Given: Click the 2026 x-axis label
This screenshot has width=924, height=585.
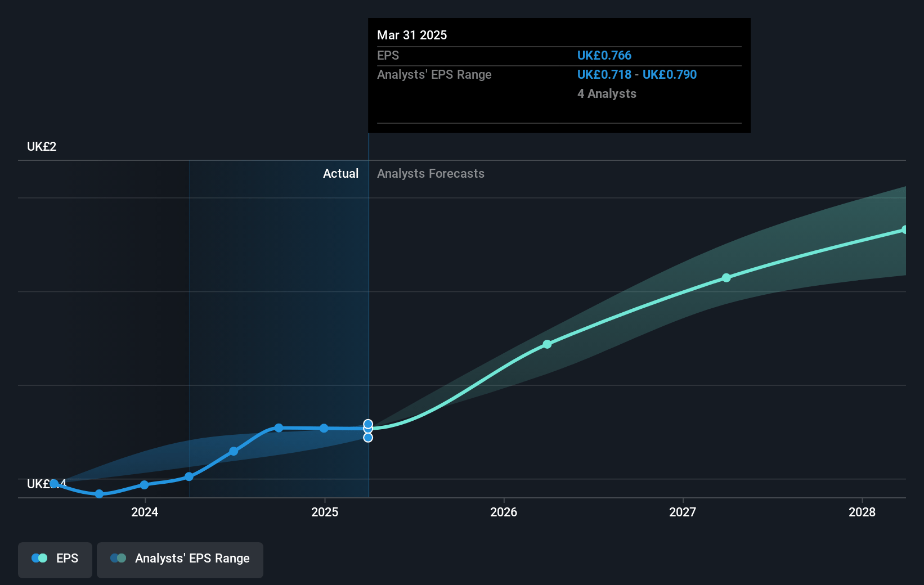Looking at the screenshot, I should coord(504,512).
